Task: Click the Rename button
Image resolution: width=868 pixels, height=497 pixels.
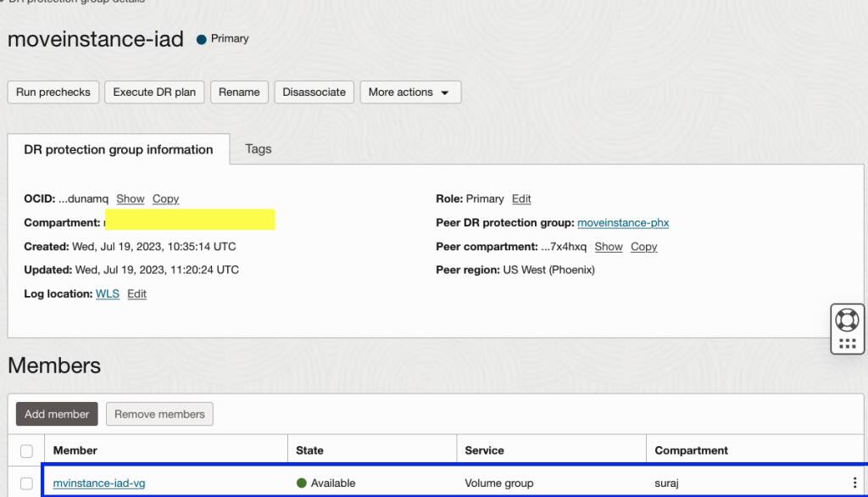Action: point(239,92)
